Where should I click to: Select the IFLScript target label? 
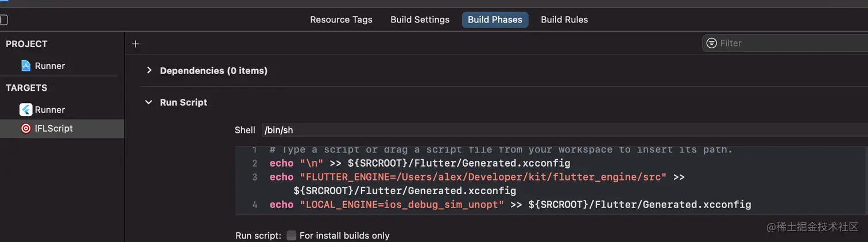point(54,128)
